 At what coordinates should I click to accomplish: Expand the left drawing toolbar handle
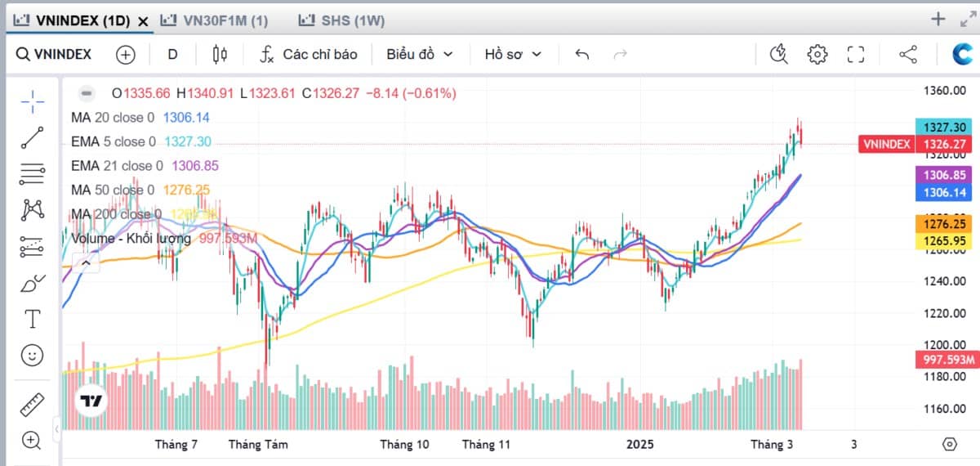[57, 428]
